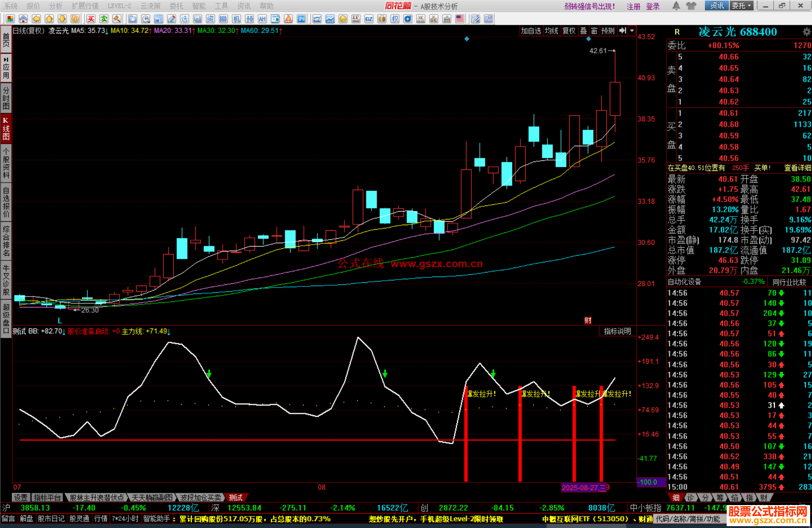Click the notification bell icon in title bar
This screenshot has height=528, width=812.
[x=676, y=6]
